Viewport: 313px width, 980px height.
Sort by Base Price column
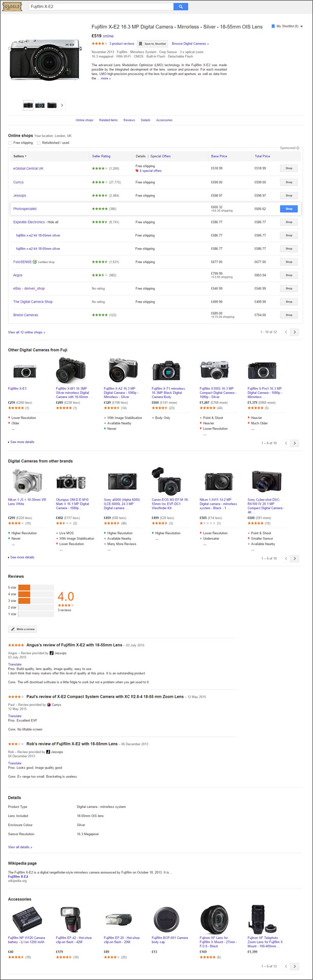(219, 156)
